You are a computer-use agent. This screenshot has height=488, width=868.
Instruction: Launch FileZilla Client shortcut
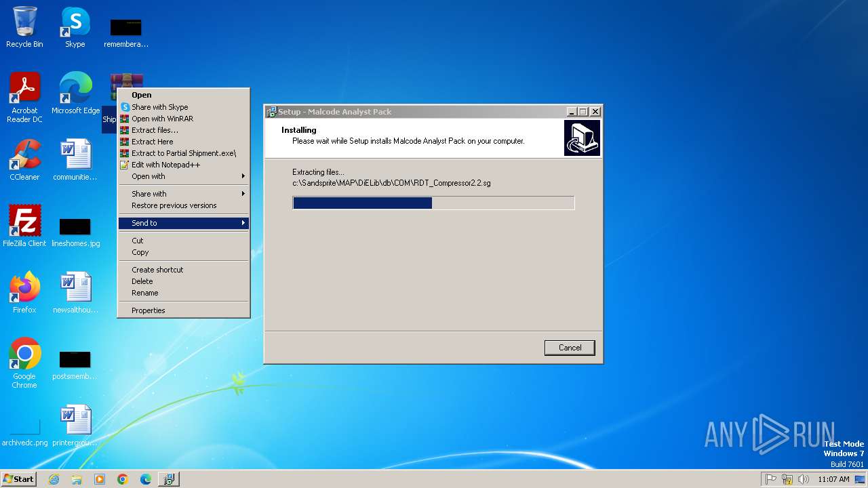click(24, 226)
